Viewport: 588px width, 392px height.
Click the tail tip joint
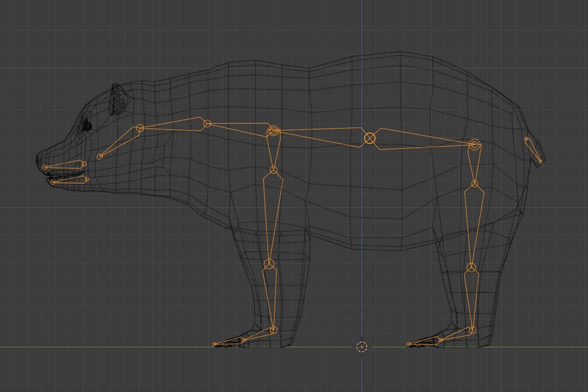pos(541,161)
